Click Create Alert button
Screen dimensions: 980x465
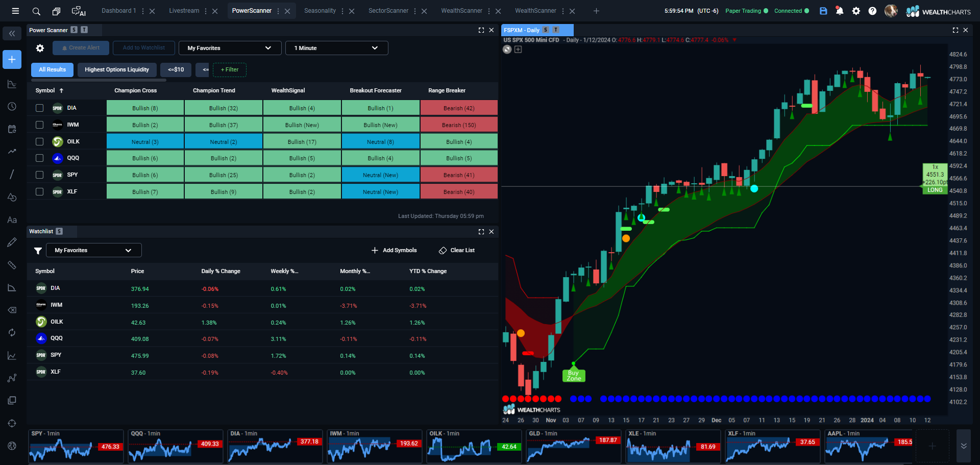click(81, 48)
